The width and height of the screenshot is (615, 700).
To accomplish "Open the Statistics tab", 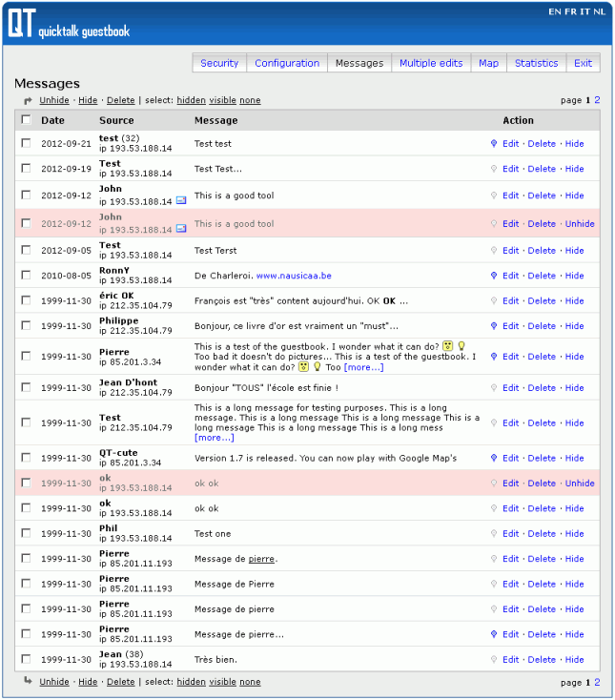I will point(536,63).
